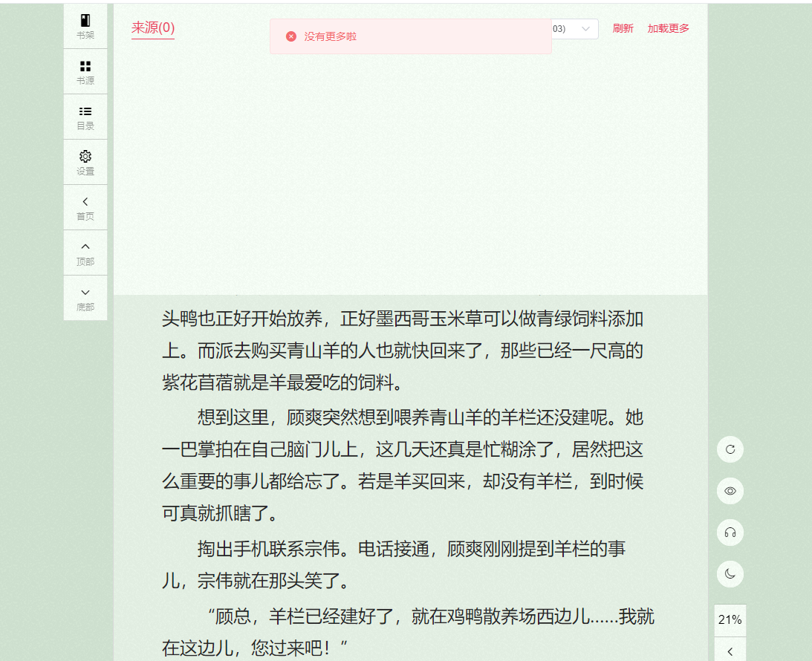Screen dimensions: 812x661
Task: Click the line 紫花苜蓿就是羊最爱吃的饲料
Action: click(x=282, y=382)
